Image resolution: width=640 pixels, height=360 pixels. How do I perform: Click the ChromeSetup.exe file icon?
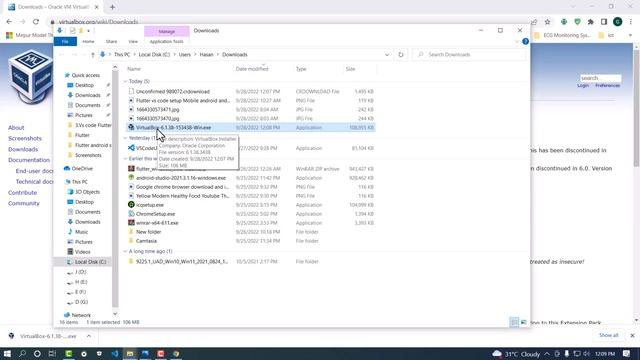131,213
